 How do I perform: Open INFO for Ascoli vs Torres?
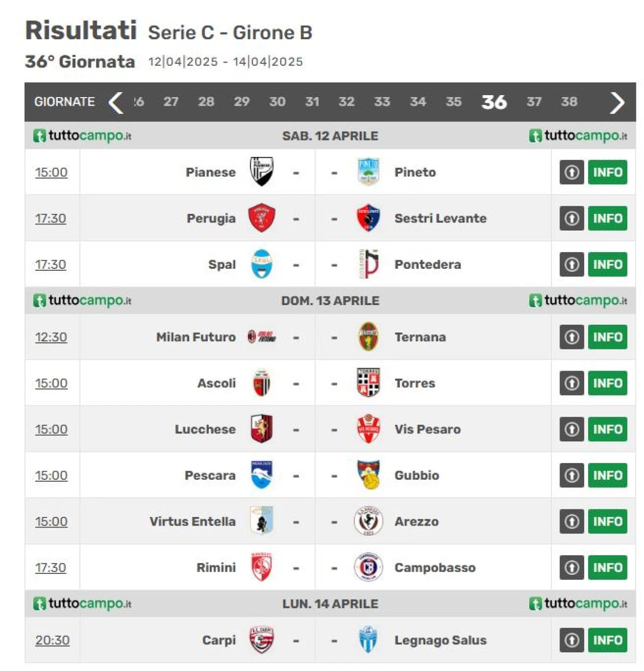point(607,383)
